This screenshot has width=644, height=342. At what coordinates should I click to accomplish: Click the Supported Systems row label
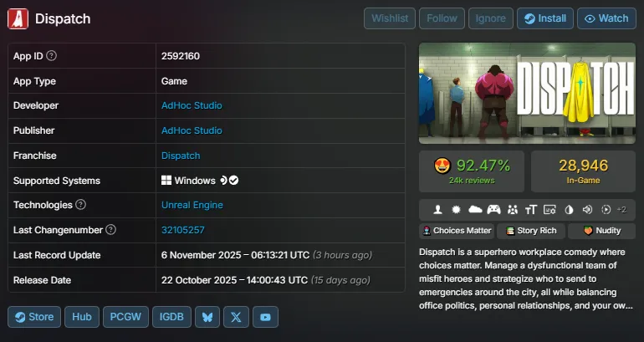57,181
